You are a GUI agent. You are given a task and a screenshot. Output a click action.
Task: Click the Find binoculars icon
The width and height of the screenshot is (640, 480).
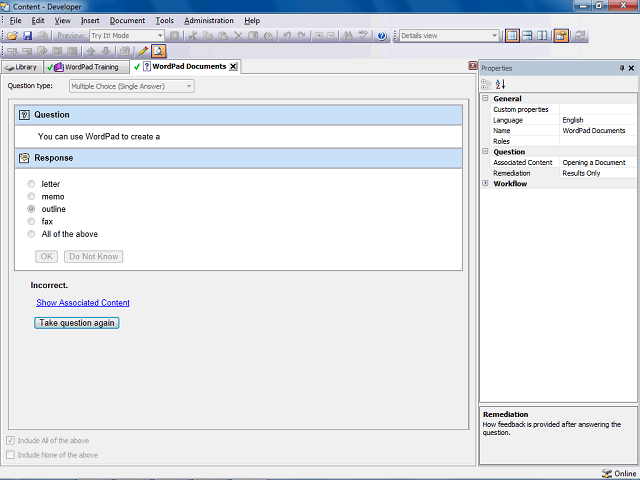[x=348, y=36]
